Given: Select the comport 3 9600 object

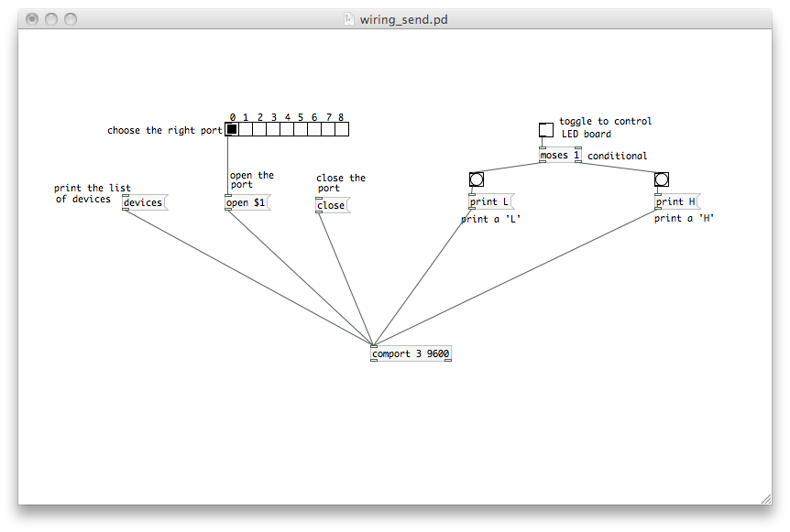Looking at the screenshot, I should (x=411, y=353).
